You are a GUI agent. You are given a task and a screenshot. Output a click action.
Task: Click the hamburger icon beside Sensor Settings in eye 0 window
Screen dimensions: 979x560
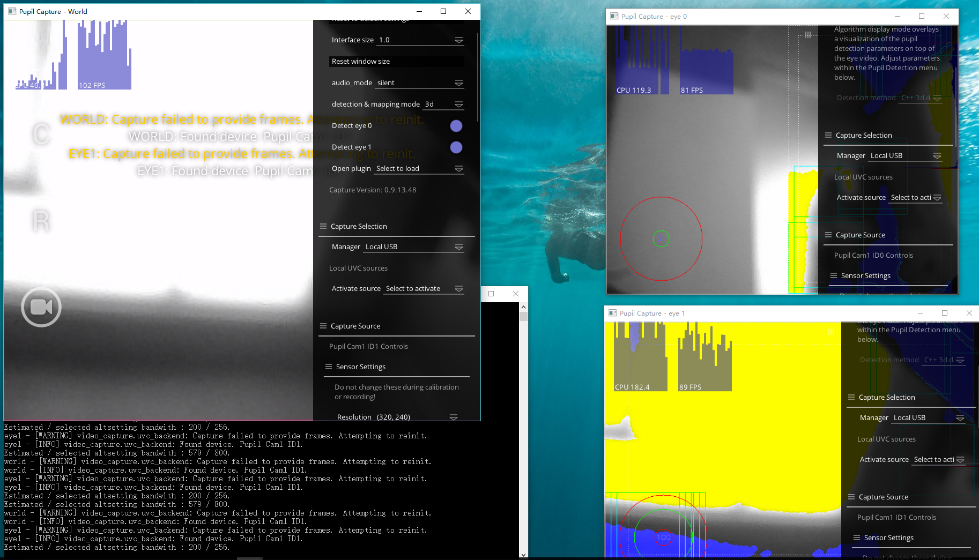tap(834, 275)
